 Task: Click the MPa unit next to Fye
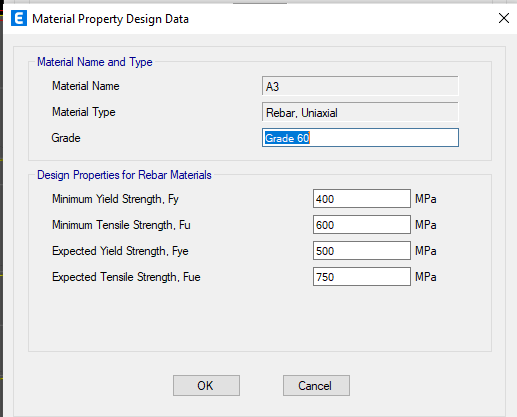pyautogui.click(x=426, y=251)
